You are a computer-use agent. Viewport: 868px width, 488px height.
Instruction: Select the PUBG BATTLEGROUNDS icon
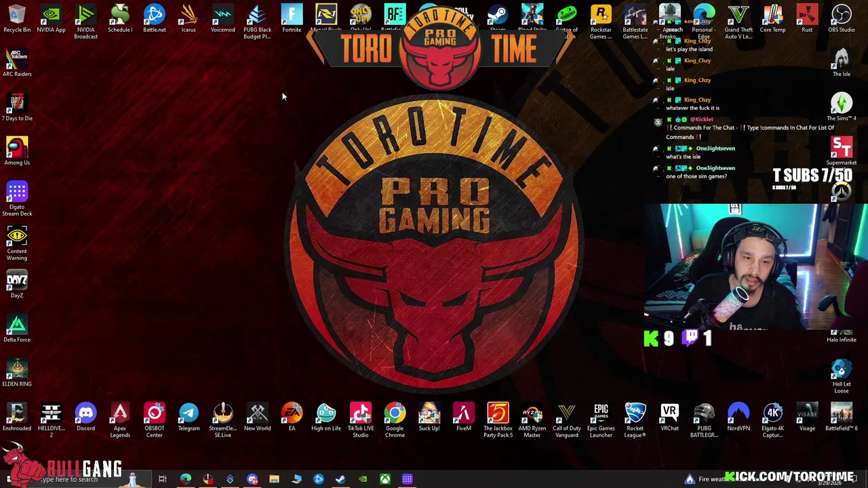704,420
